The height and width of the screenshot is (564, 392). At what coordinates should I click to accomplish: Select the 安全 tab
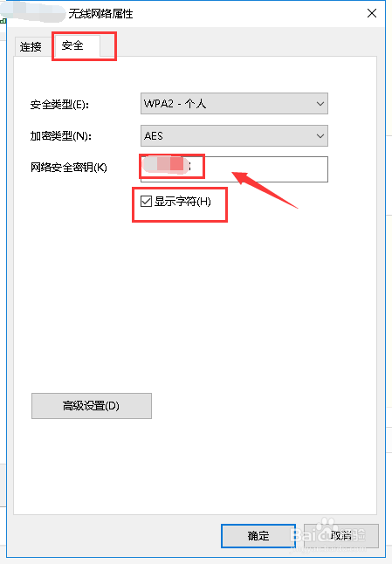[x=76, y=45]
